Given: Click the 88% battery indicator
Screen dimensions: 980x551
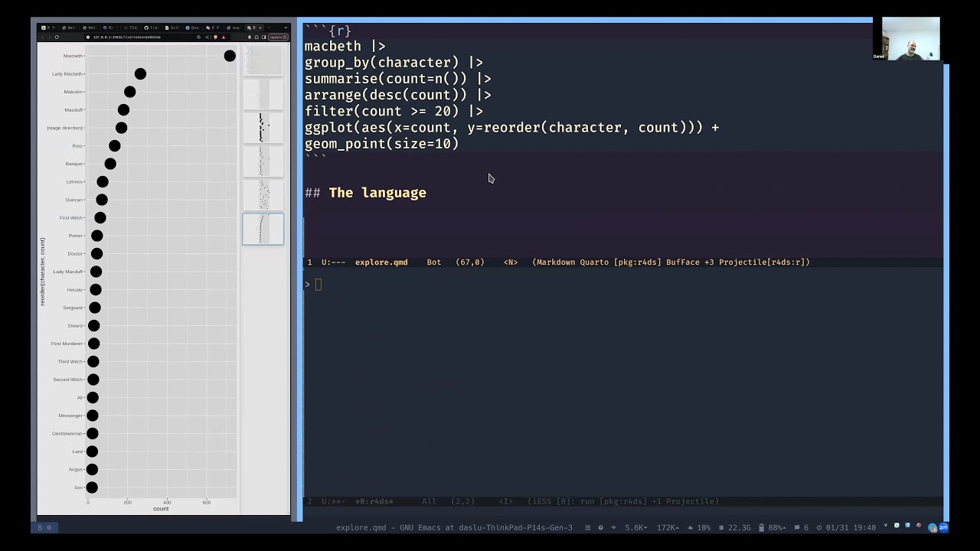Looking at the screenshot, I should point(773,527).
